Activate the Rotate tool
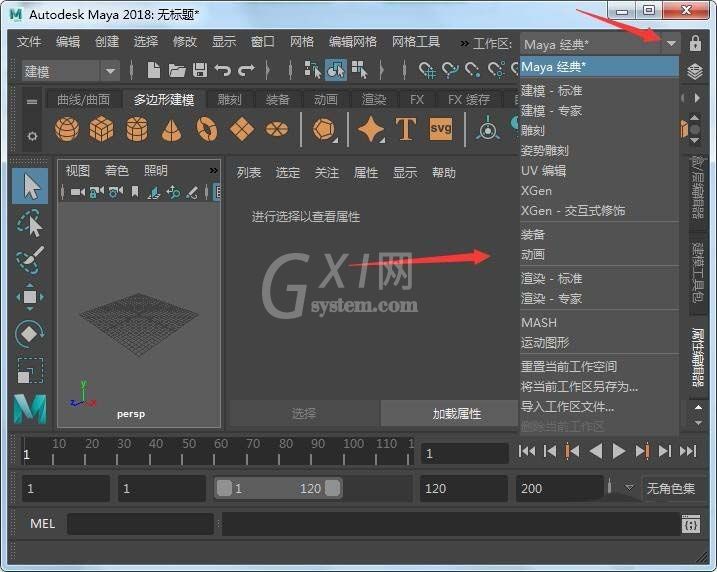Viewport: 717px width, 572px height. coord(29,334)
